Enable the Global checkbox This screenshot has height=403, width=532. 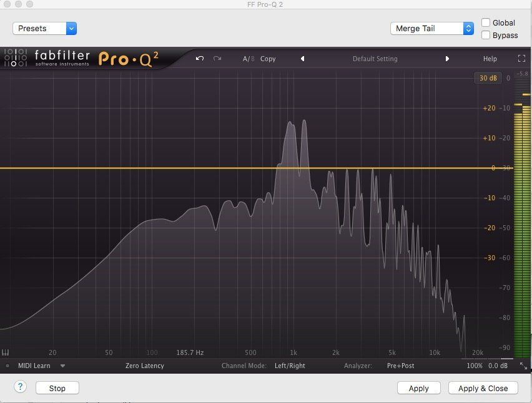486,22
